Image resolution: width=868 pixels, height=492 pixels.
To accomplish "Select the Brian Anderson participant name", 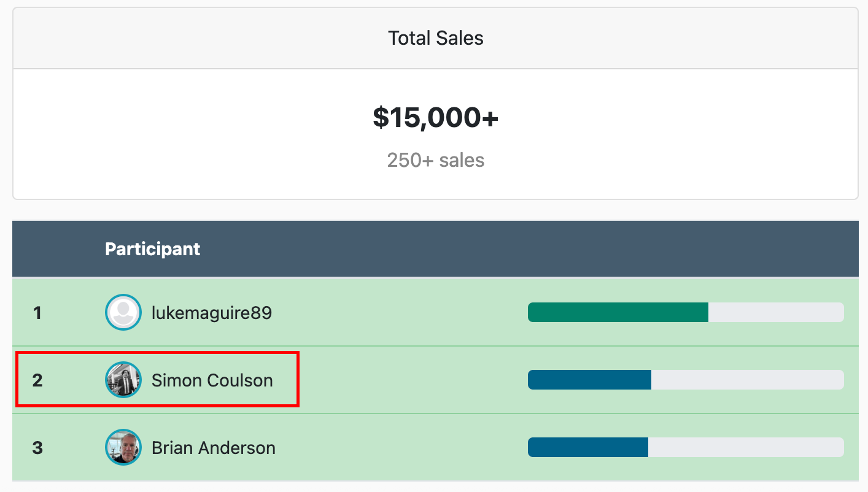I will (x=214, y=448).
